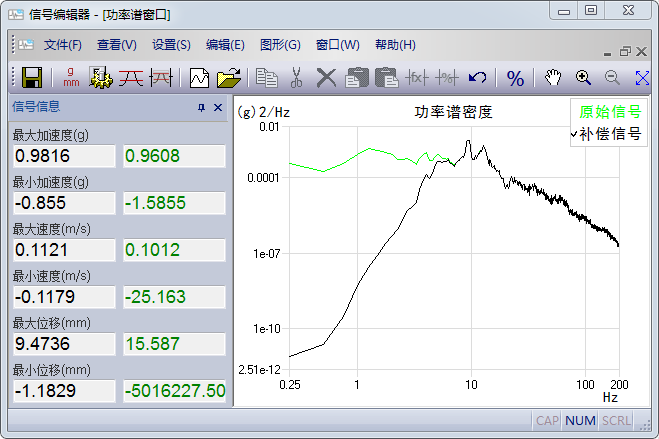The width and height of the screenshot is (659, 439).
Task: Pin the 信号信息 panel
Action: [201, 108]
